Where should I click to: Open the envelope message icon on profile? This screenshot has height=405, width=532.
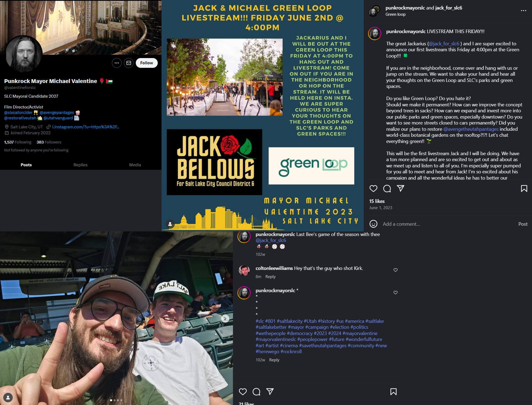coord(129,63)
